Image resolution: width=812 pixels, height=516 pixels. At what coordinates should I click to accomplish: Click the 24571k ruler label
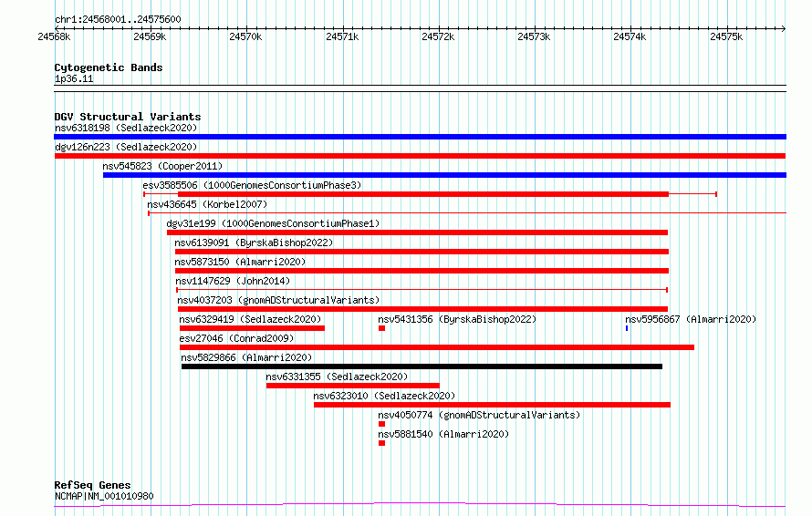pos(342,36)
